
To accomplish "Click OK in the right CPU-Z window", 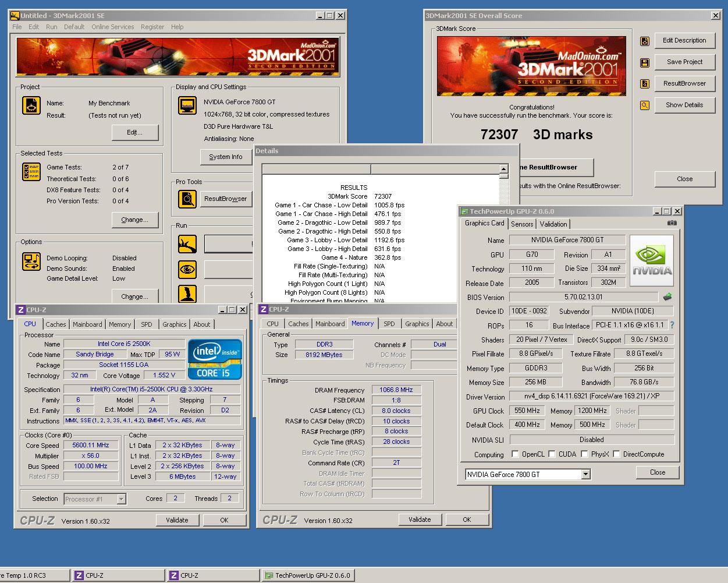I will [467, 520].
